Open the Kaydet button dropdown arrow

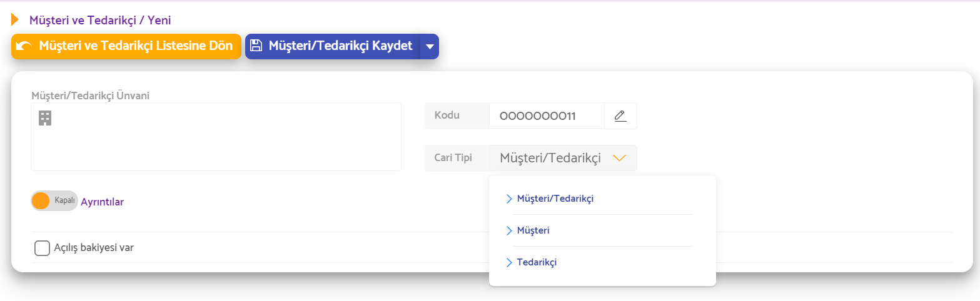pos(429,47)
